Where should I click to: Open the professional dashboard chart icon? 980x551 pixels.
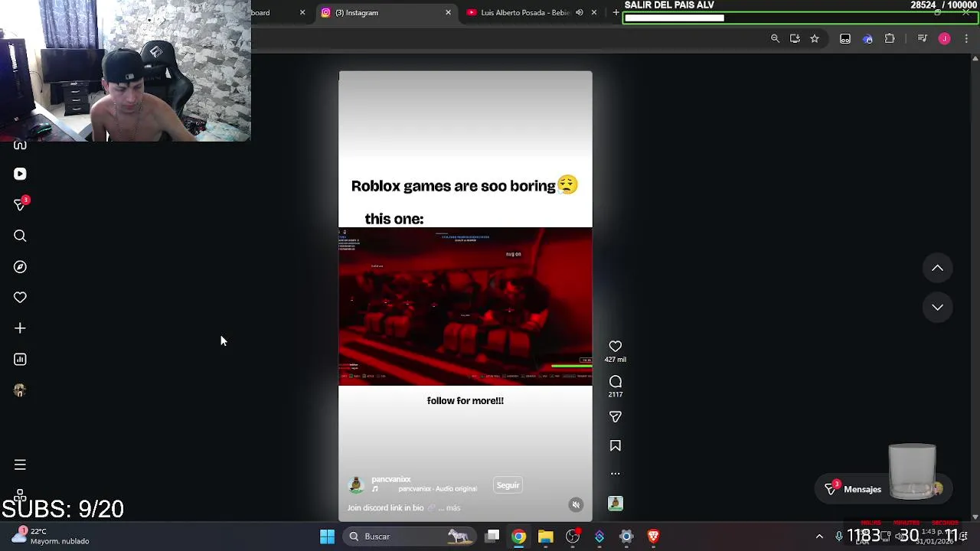[x=20, y=359]
